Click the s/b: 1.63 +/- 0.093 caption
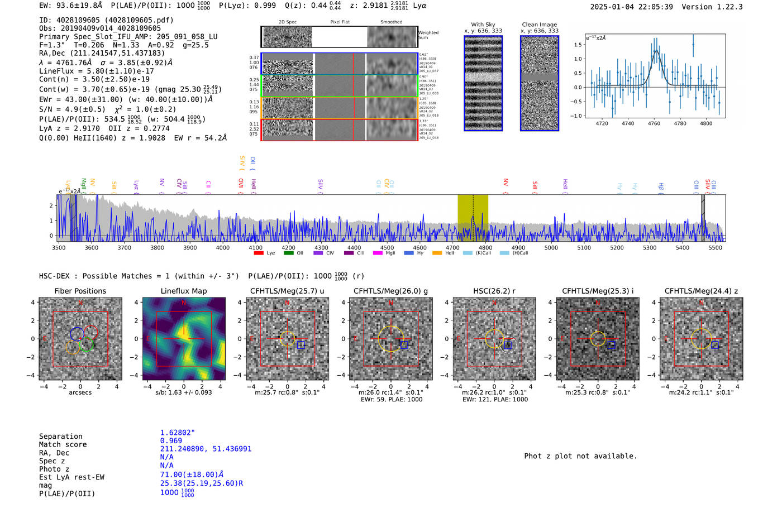782x532 pixels. 184,392
